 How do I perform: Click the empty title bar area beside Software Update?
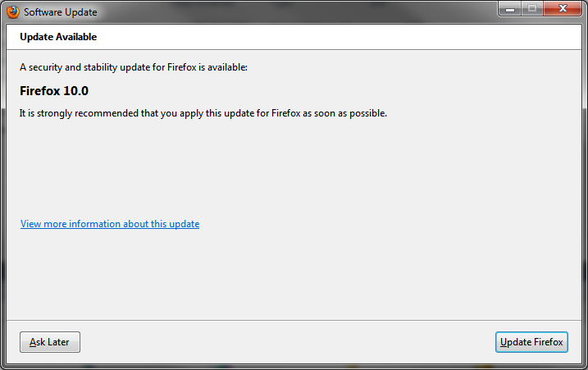(x=287, y=12)
